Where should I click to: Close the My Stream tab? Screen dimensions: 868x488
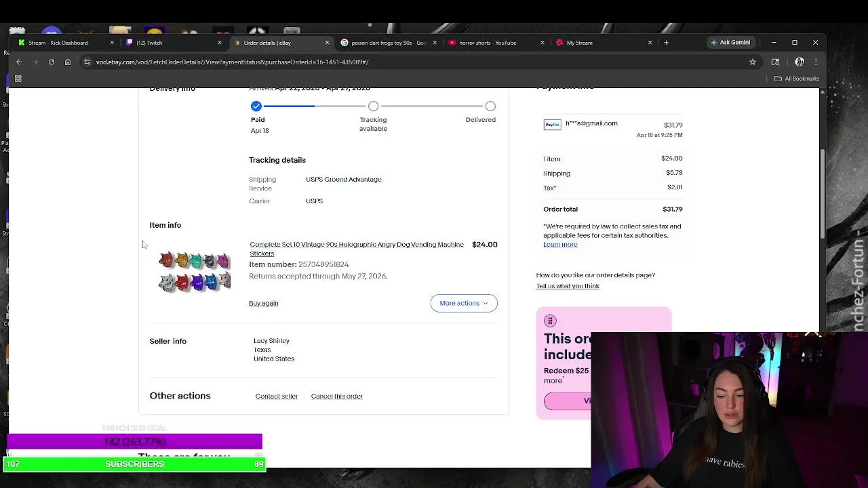click(x=650, y=43)
